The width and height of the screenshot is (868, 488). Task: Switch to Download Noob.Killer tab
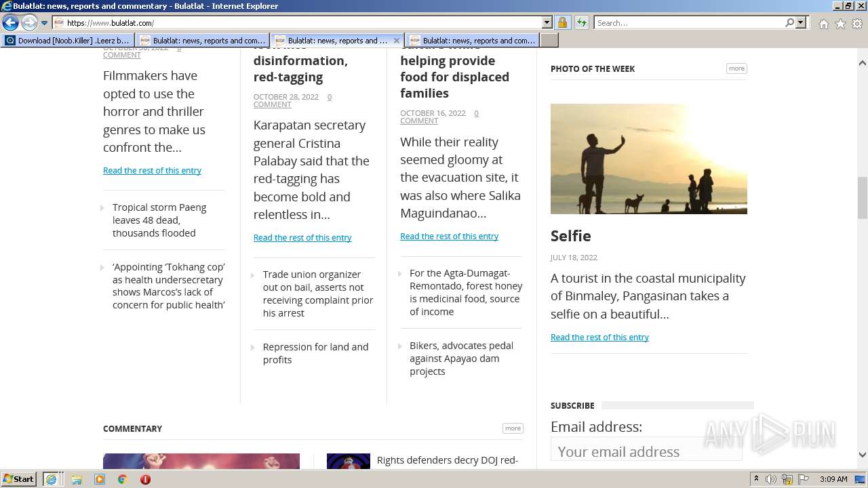click(x=67, y=41)
